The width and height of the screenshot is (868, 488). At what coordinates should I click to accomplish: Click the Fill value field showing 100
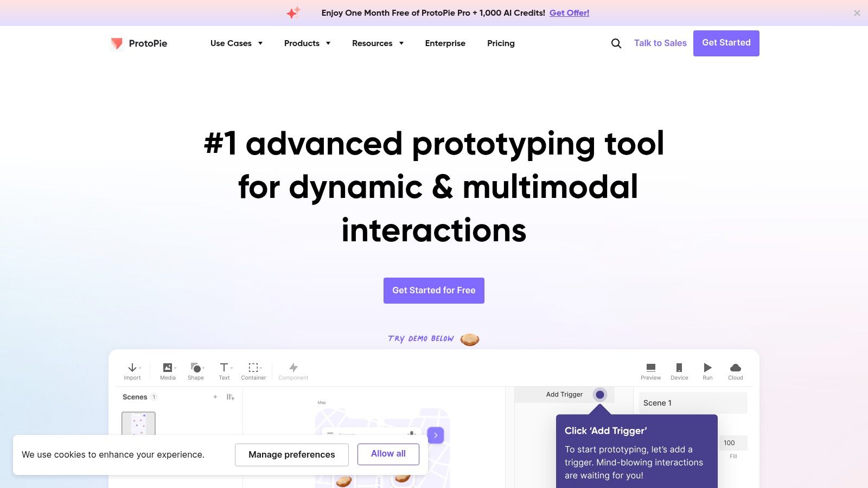733,443
